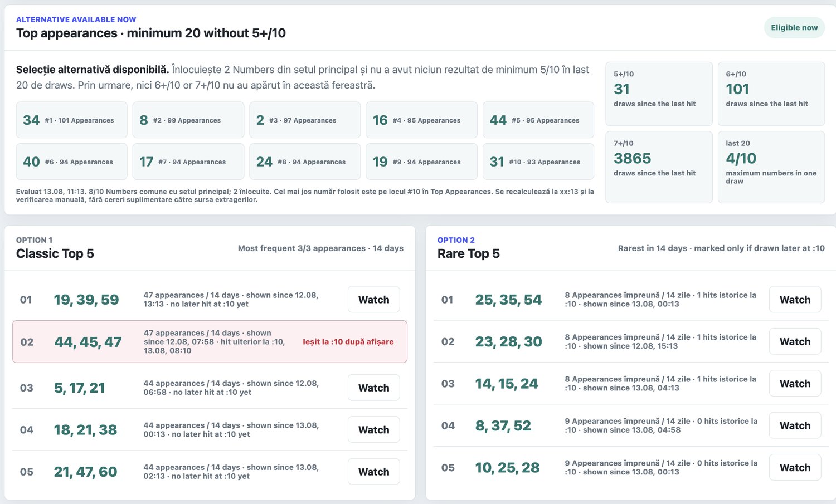Select number 34 chip ranked #1

click(72, 120)
